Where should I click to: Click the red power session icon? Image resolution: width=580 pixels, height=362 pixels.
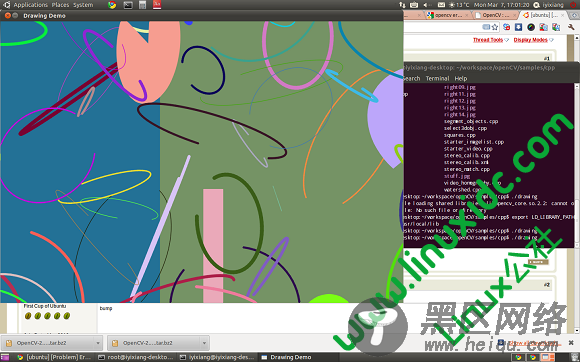(574, 5)
